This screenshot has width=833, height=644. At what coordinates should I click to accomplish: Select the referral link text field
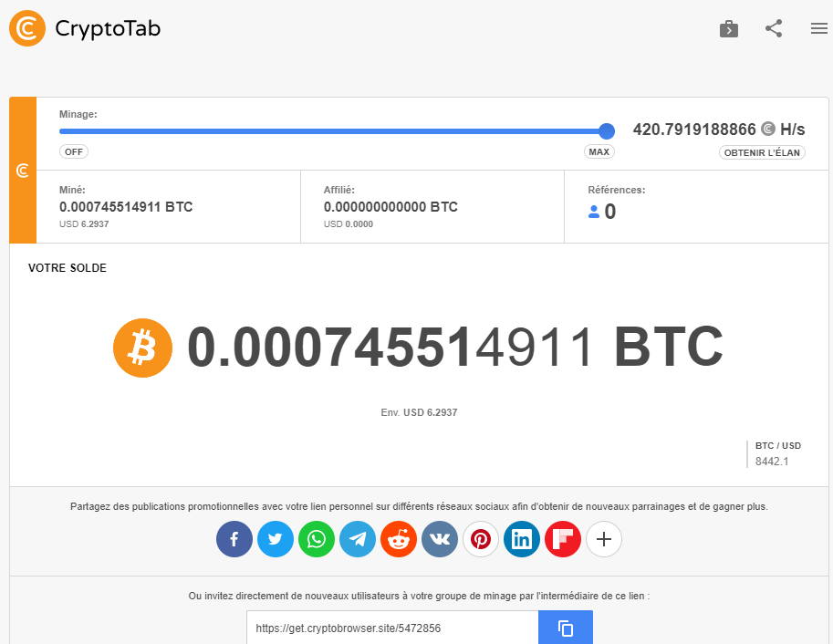click(x=392, y=628)
